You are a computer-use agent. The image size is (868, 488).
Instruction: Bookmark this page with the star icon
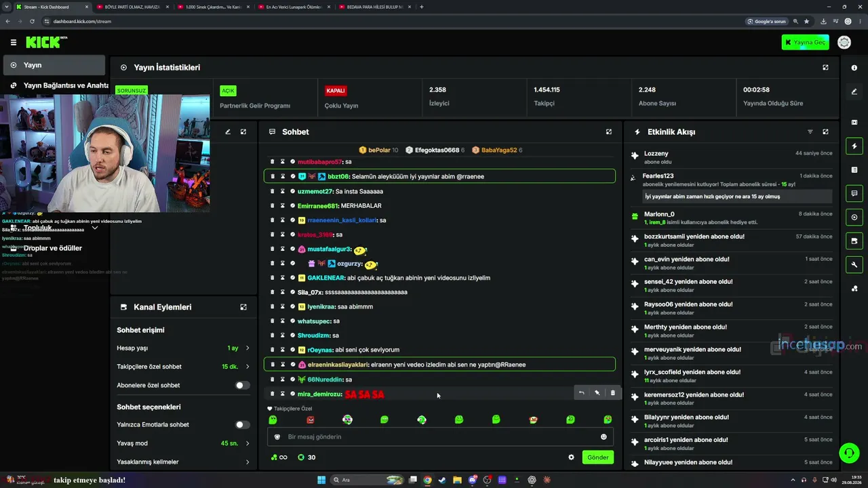click(x=806, y=21)
